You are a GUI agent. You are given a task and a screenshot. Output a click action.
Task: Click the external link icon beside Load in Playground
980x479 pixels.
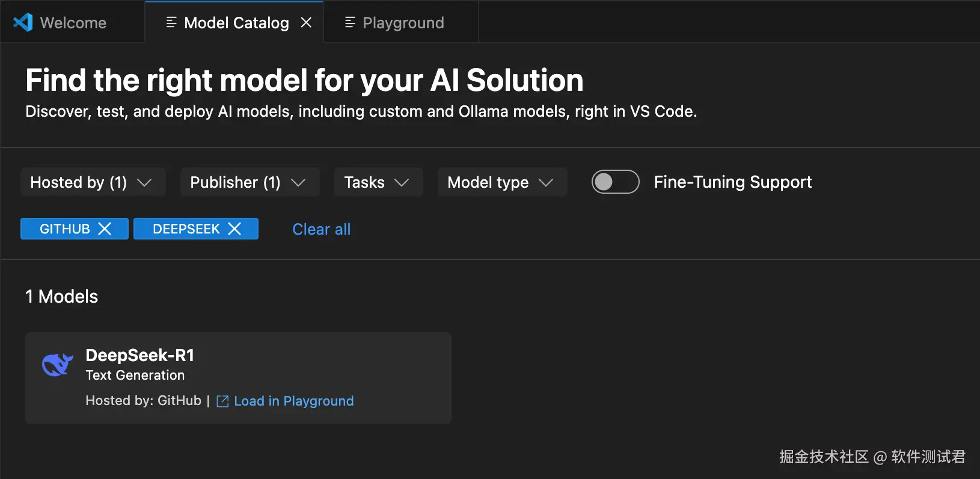222,401
